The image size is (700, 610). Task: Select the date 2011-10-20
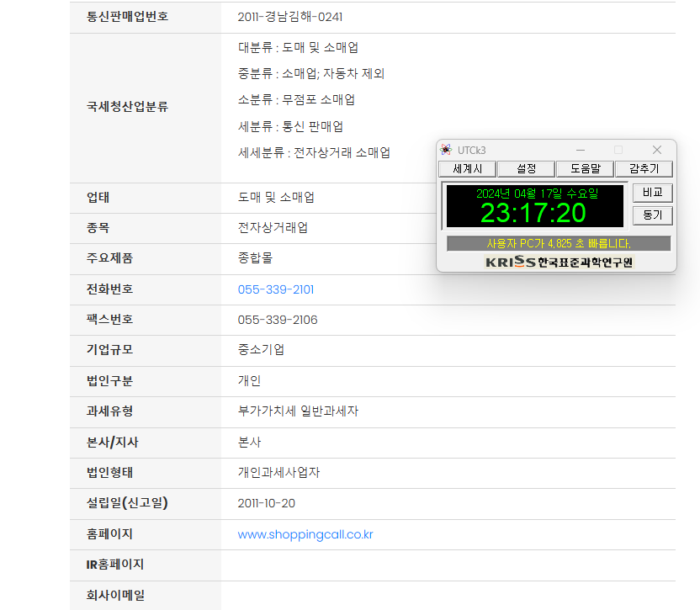pyautogui.click(x=267, y=504)
